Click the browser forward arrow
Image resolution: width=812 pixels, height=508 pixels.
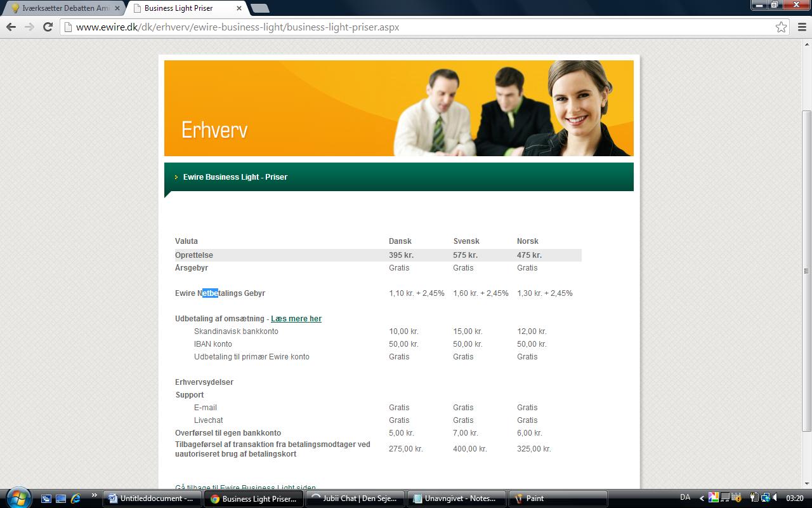29,27
